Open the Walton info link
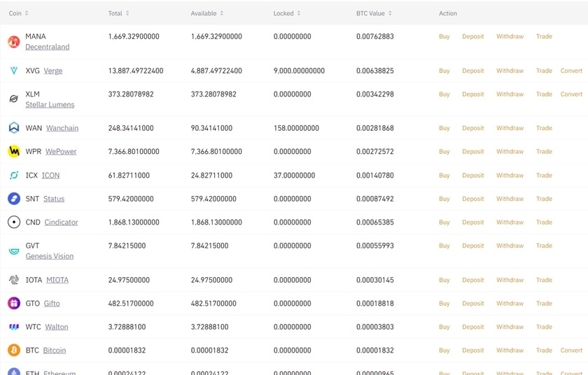This screenshot has height=375, width=588. (57, 327)
